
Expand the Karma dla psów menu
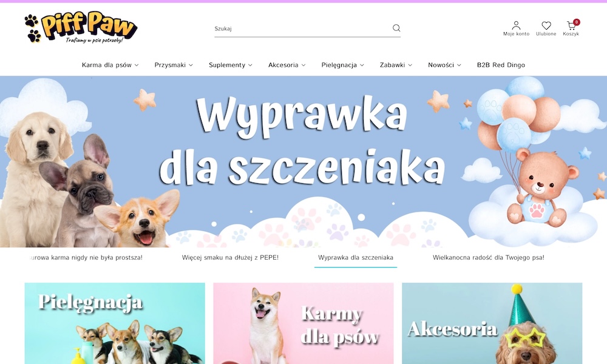(x=110, y=65)
